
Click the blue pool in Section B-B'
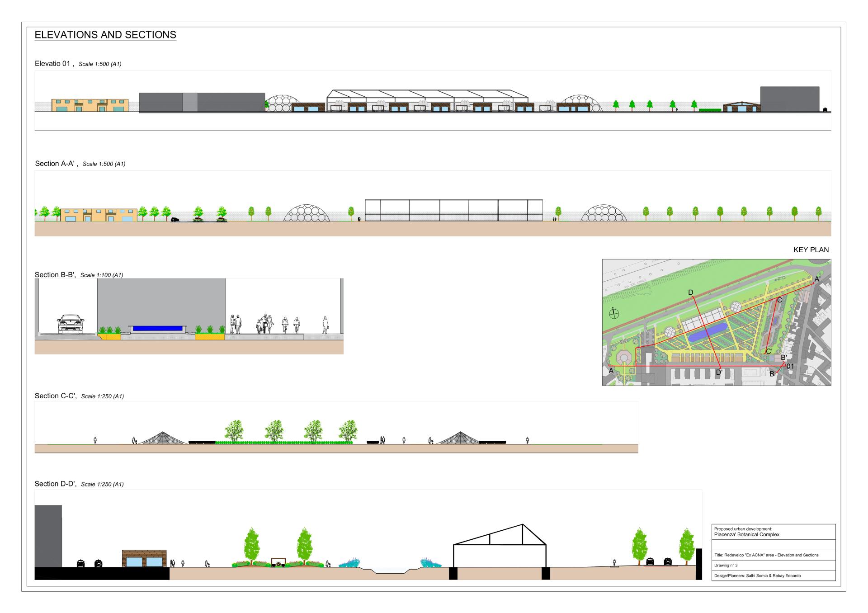pyautogui.click(x=157, y=329)
